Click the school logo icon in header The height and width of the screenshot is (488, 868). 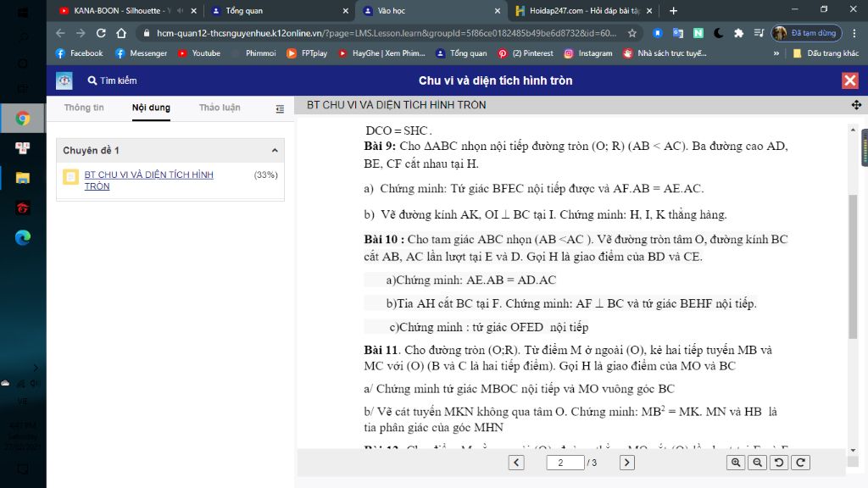click(64, 80)
